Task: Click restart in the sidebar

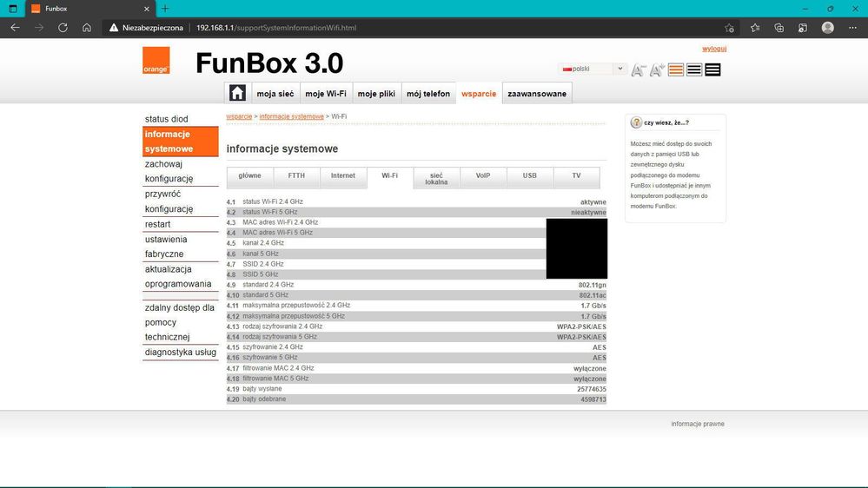Action: click(158, 224)
